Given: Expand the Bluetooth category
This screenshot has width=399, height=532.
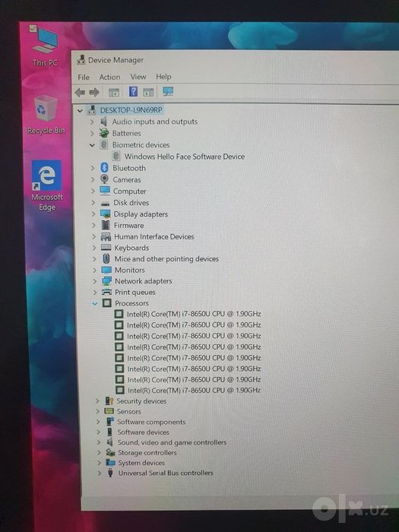Looking at the screenshot, I should 93,168.
